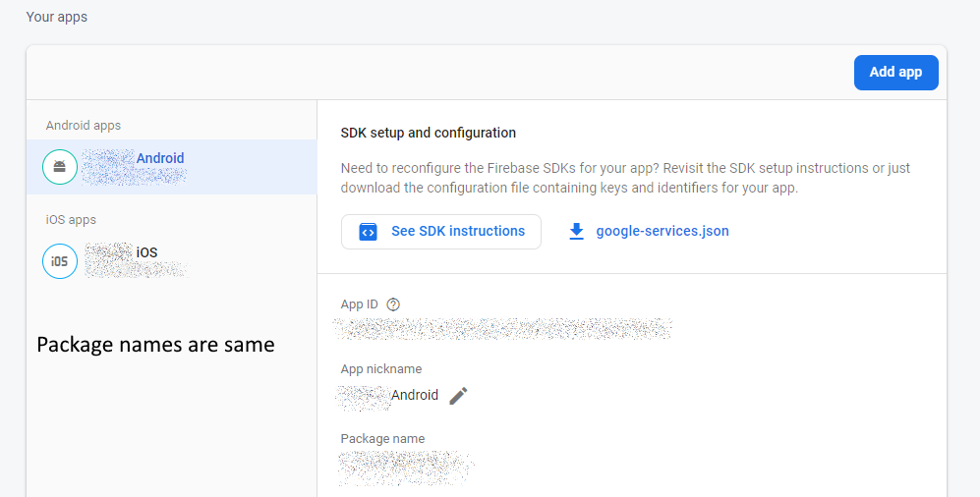Click the code brackets icon
This screenshot has width=980, height=497.
coord(368,232)
